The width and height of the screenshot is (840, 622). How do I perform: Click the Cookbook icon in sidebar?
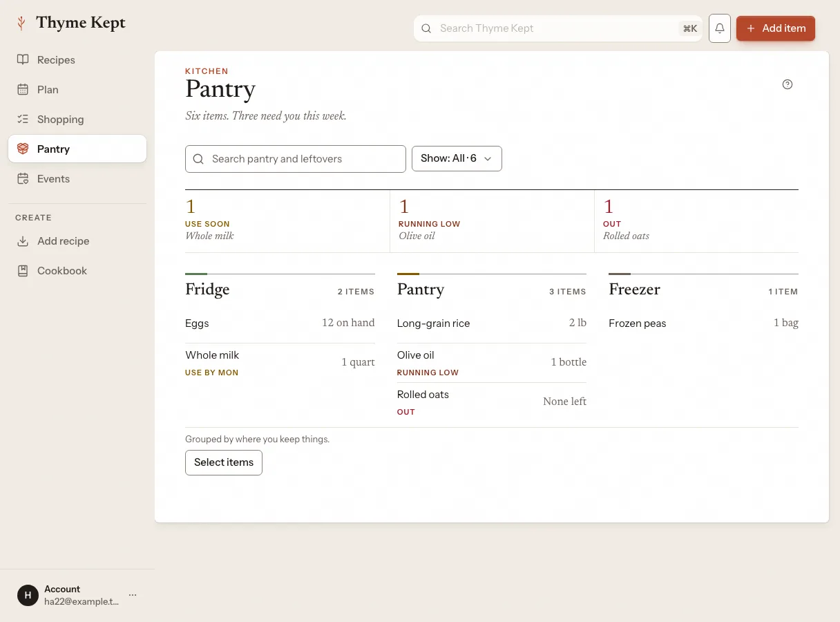(23, 271)
